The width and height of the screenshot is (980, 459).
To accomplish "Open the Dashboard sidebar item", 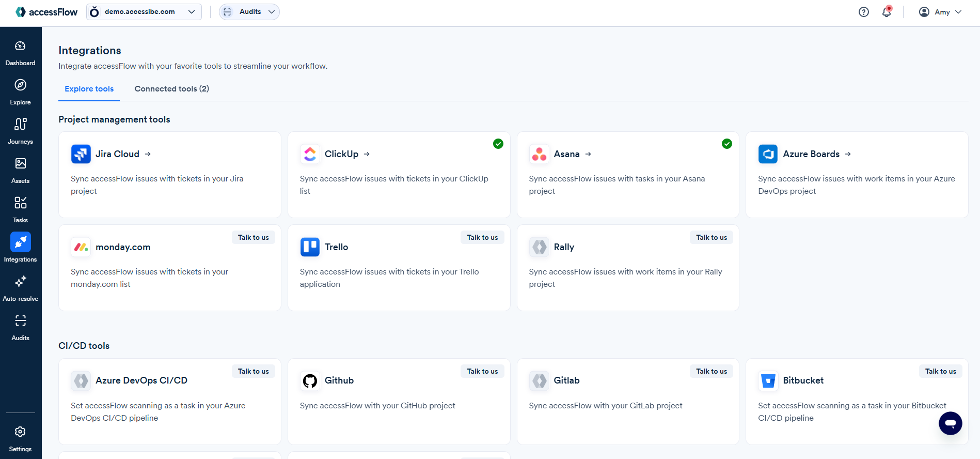I will [x=20, y=53].
